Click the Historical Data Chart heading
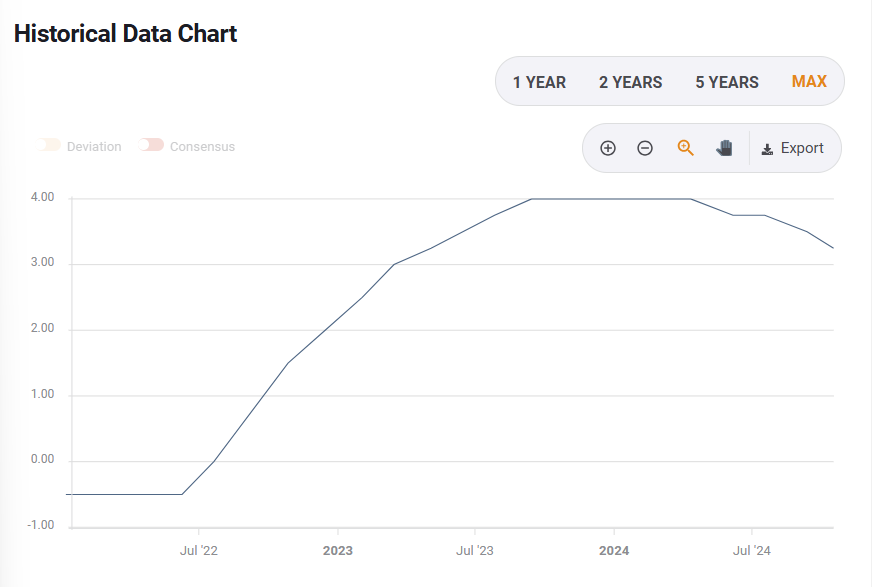872x587 pixels. pyautogui.click(x=125, y=33)
